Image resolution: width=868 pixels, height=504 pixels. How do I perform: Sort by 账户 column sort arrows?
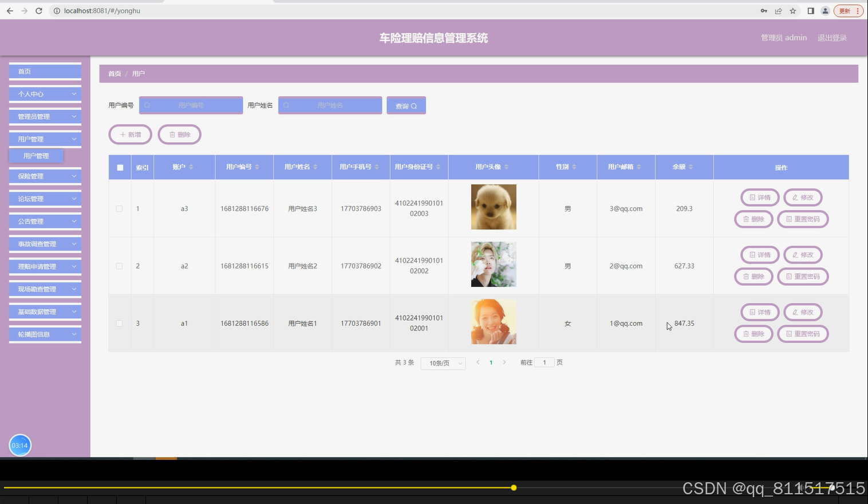[191, 167]
